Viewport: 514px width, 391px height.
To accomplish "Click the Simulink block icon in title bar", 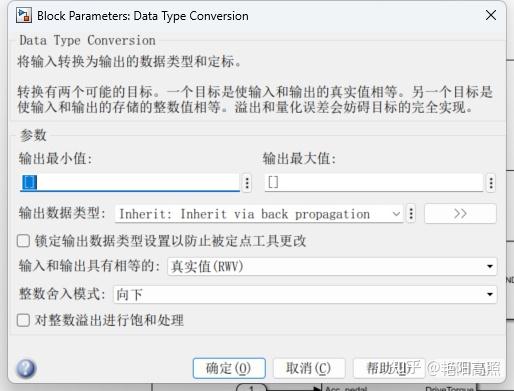I will click(x=24, y=16).
